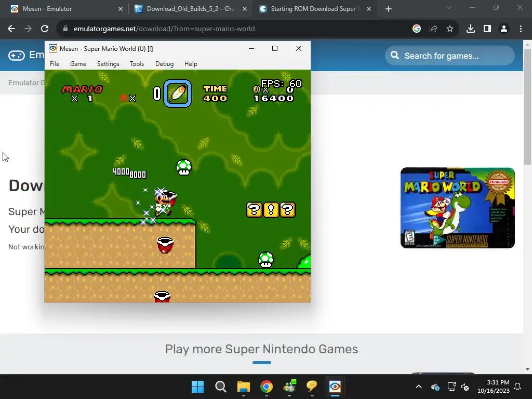Click the Chrome tab search chevron
532x399 pixels.
click(448, 7)
